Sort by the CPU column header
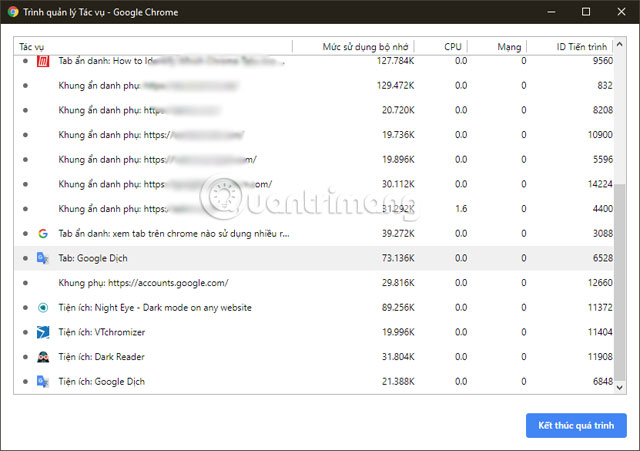This screenshot has width=640, height=451. click(x=453, y=47)
